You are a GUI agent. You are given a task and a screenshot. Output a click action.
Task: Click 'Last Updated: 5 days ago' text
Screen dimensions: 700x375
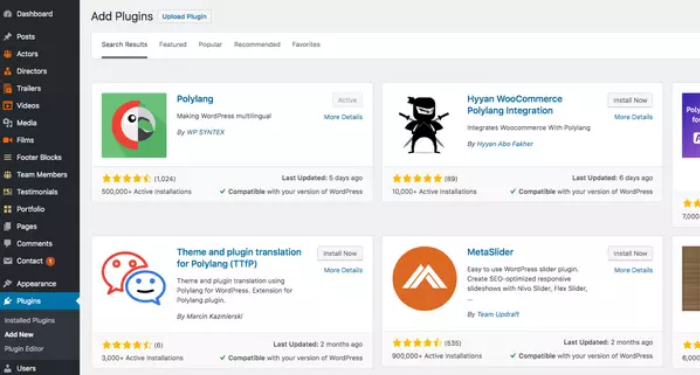point(322,178)
